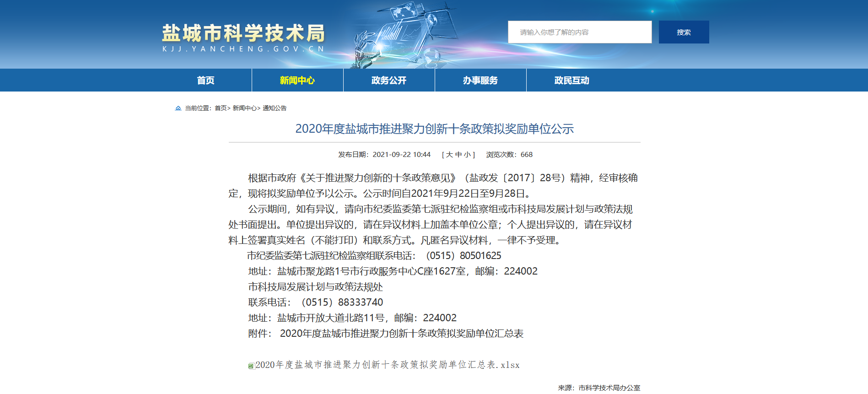
Task: Select 办事服务 in the main menu
Action: point(480,81)
